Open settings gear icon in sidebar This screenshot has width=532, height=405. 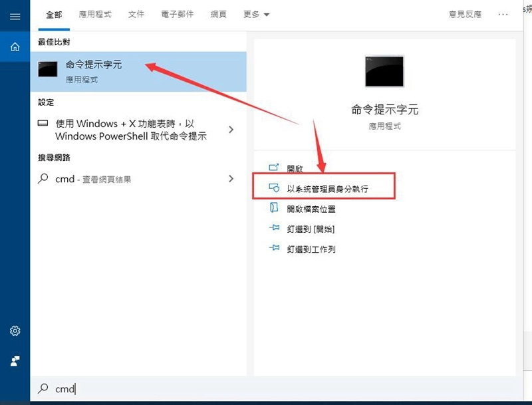(x=15, y=331)
